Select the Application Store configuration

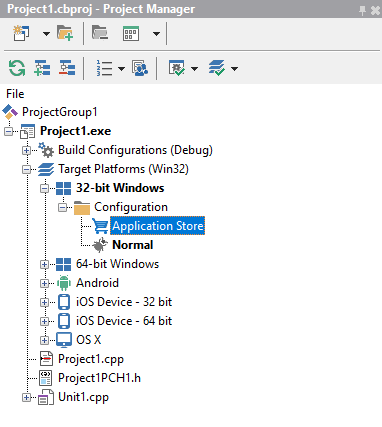coord(157,226)
